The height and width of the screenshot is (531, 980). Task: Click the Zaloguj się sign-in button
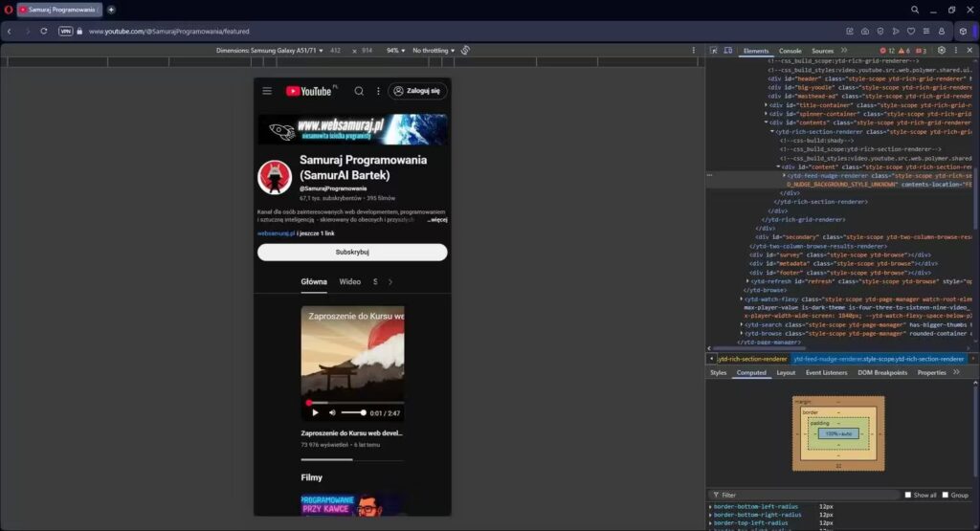[417, 91]
